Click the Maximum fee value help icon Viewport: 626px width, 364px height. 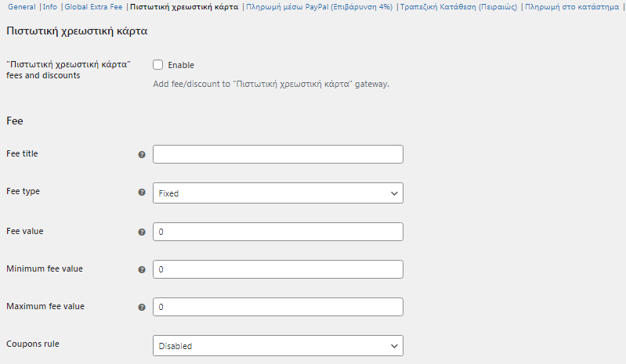(142, 307)
